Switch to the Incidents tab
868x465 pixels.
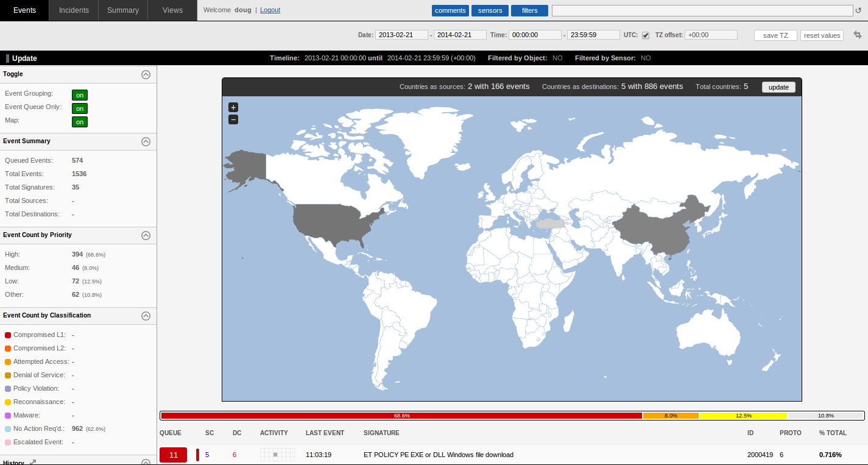click(73, 10)
